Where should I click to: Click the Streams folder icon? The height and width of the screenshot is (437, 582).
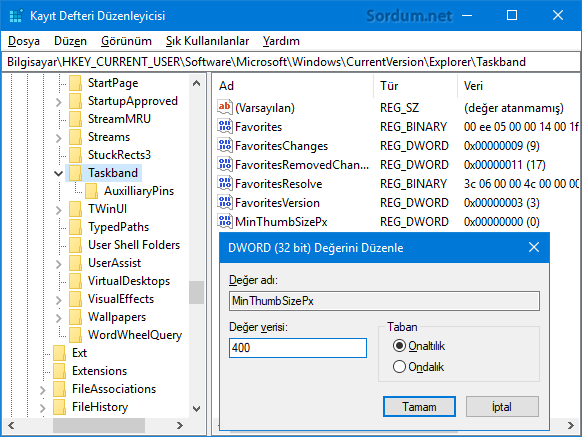[75, 137]
